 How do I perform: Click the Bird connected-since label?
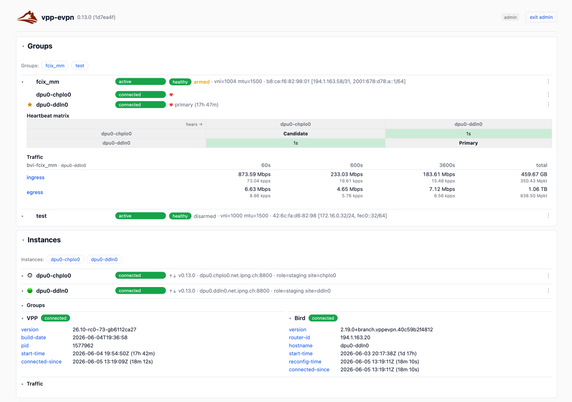pyautogui.click(x=309, y=370)
